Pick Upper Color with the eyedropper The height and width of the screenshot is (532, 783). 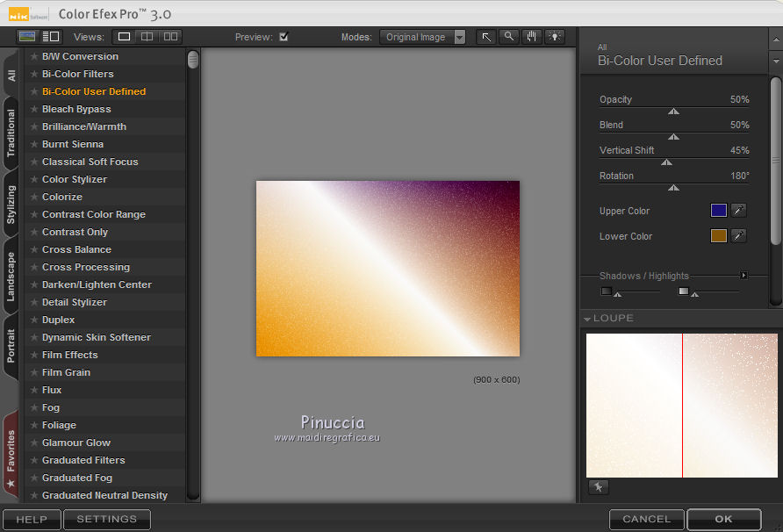739,211
